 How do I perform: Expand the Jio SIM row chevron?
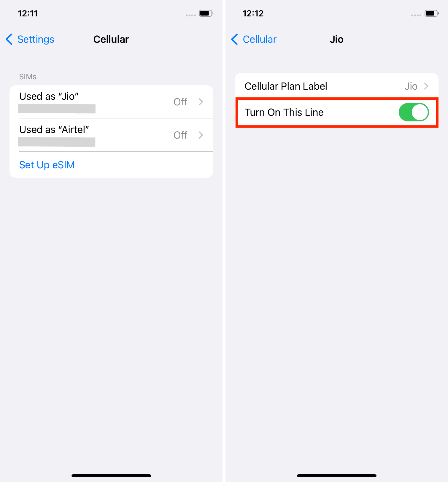201,102
